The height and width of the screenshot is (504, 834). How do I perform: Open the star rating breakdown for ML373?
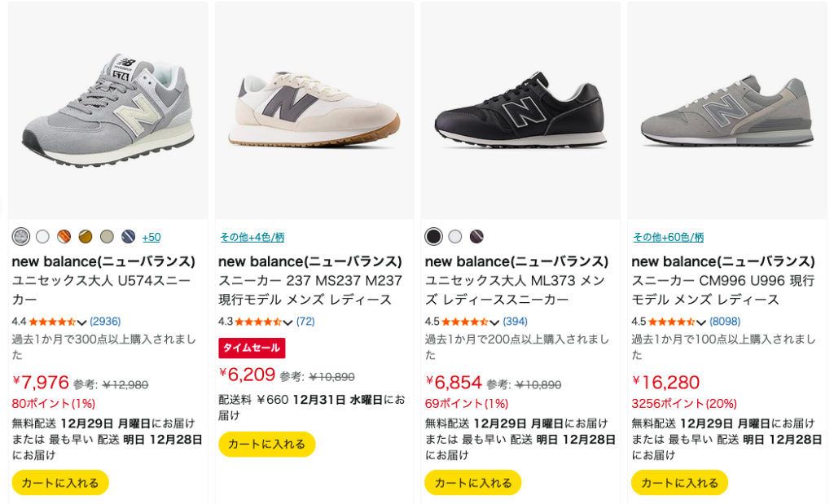(494, 322)
